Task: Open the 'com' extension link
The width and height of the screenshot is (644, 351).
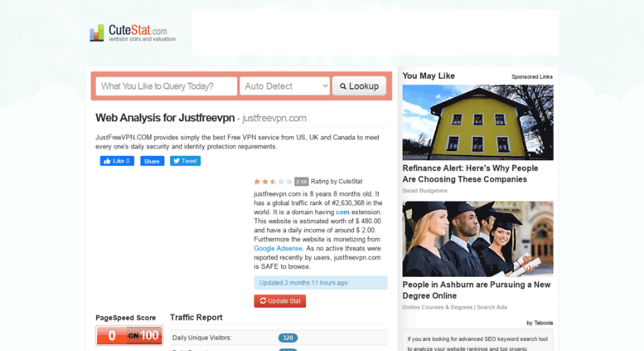Action: coord(342,212)
